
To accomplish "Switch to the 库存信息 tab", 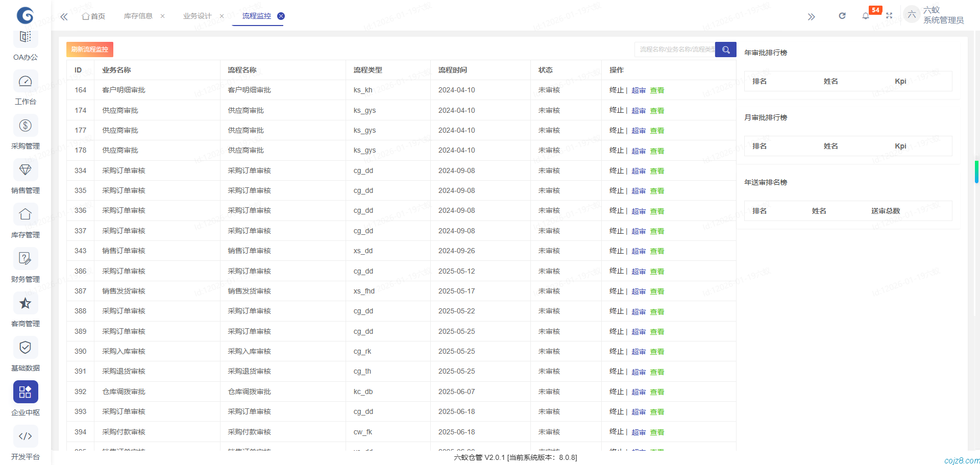I will tap(138, 16).
